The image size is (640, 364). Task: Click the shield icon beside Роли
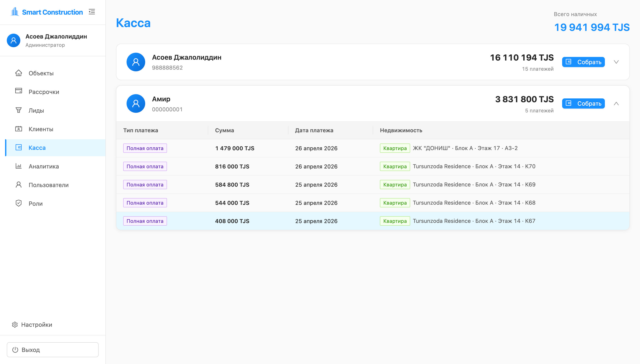pos(18,203)
